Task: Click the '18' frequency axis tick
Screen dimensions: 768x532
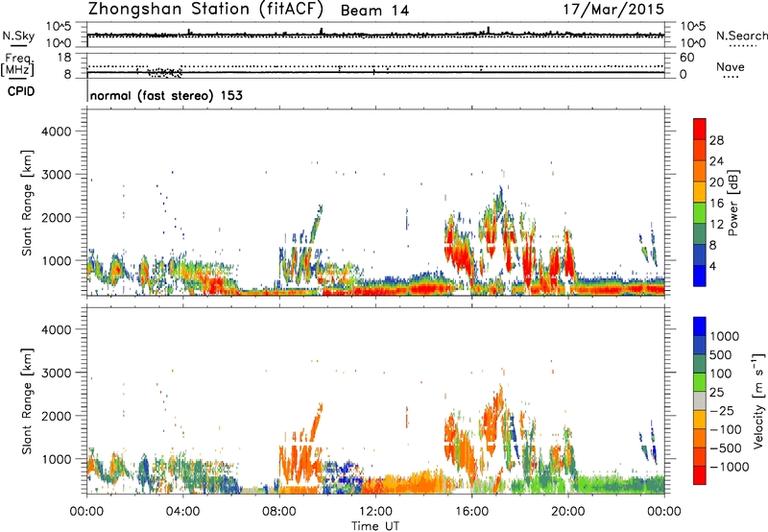Action: pos(63,58)
